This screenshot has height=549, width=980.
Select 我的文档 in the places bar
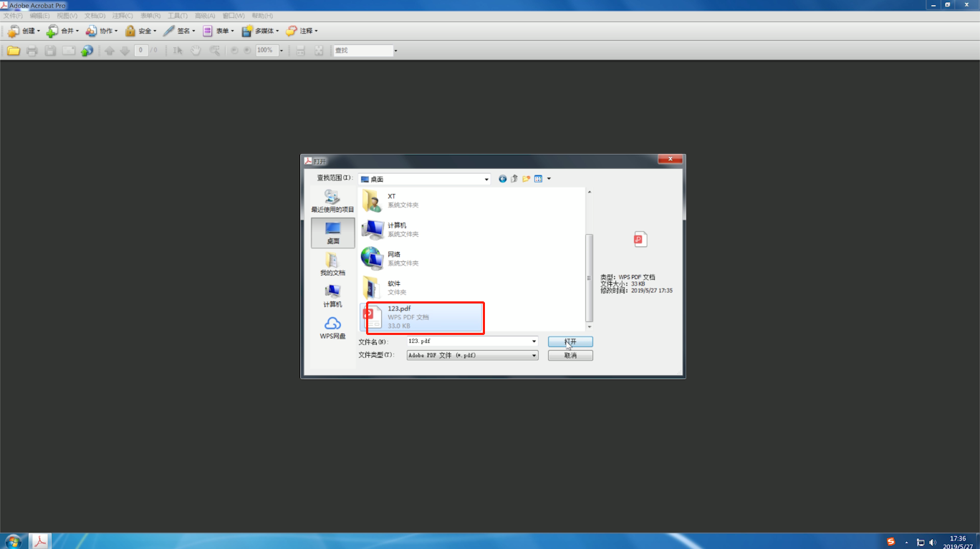click(x=332, y=264)
